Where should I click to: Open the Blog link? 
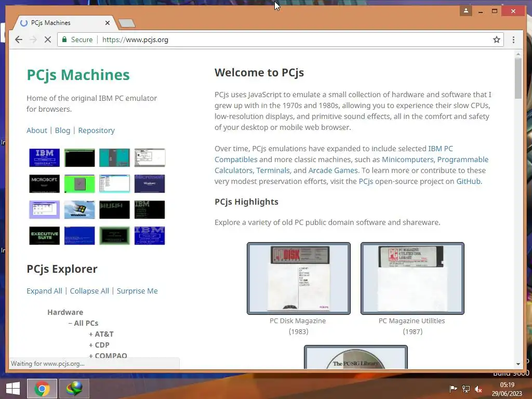[62, 130]
